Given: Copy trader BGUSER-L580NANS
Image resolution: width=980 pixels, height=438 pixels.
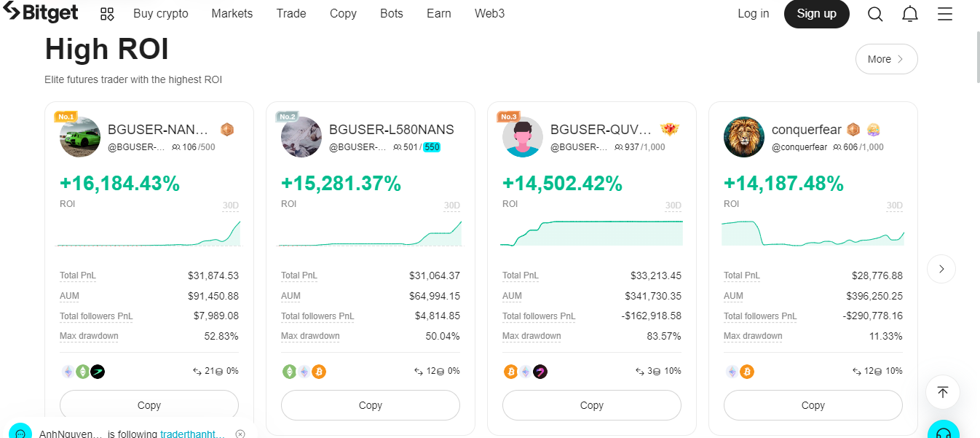Looking at the screenshot, I should (x=371, y=405).
